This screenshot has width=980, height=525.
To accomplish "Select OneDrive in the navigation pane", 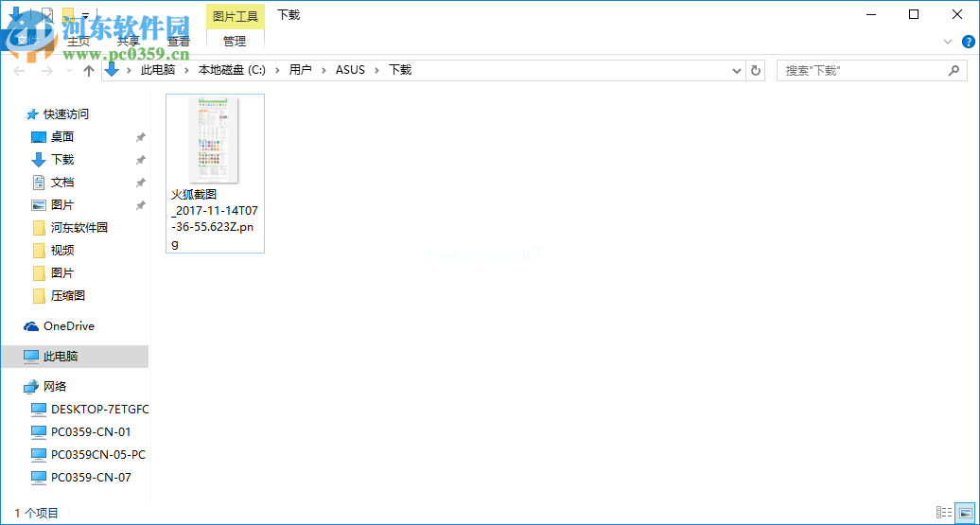I will click(68, 326).
